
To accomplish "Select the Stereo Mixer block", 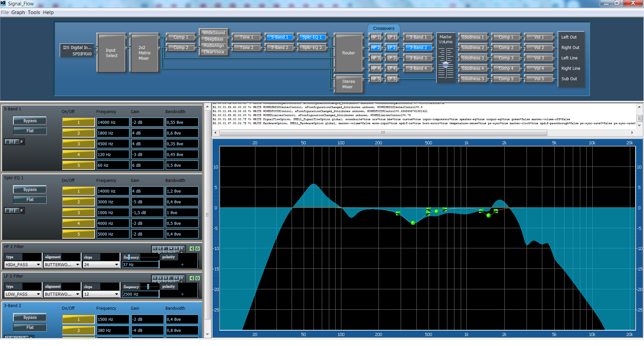I will (x=348, y=84).
